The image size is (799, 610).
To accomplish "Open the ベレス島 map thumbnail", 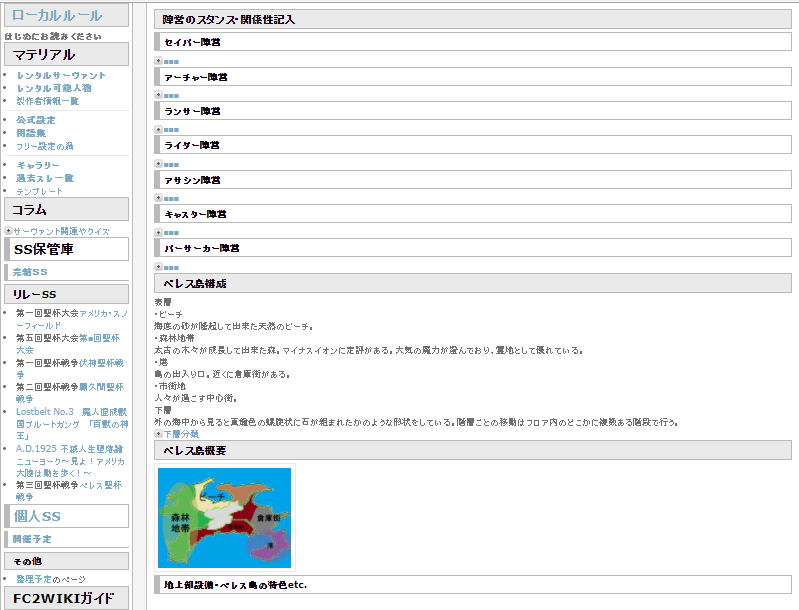I will coord(225,517).
